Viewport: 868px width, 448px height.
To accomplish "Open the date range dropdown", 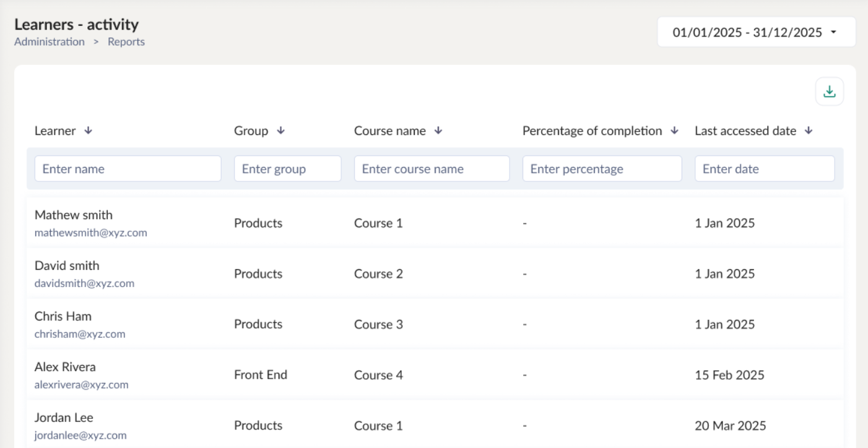I will pos(756,32).
